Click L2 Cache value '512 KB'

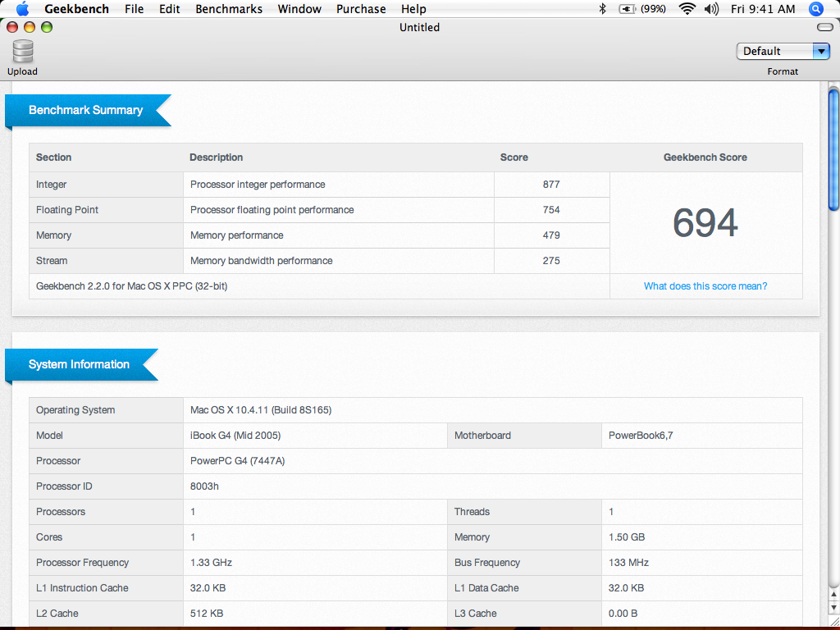click(x=207, y=614)
